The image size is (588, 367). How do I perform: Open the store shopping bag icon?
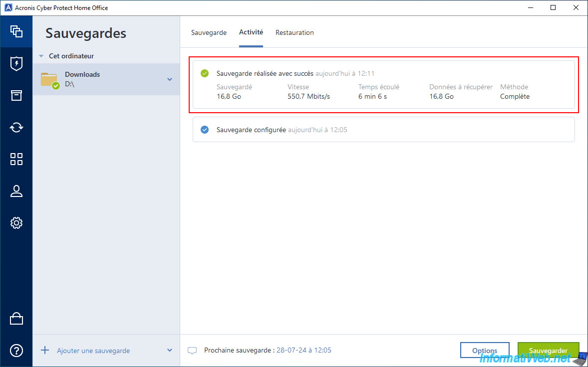click(x=16, y=319)
